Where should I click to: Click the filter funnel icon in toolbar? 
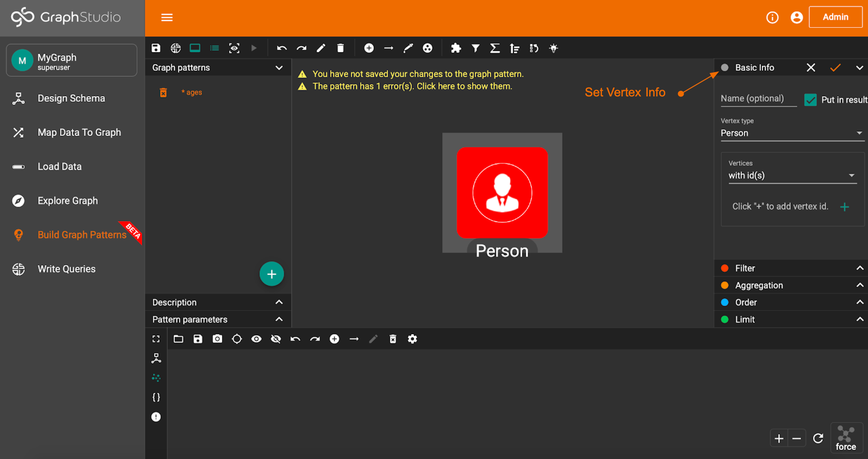point(475,48)
